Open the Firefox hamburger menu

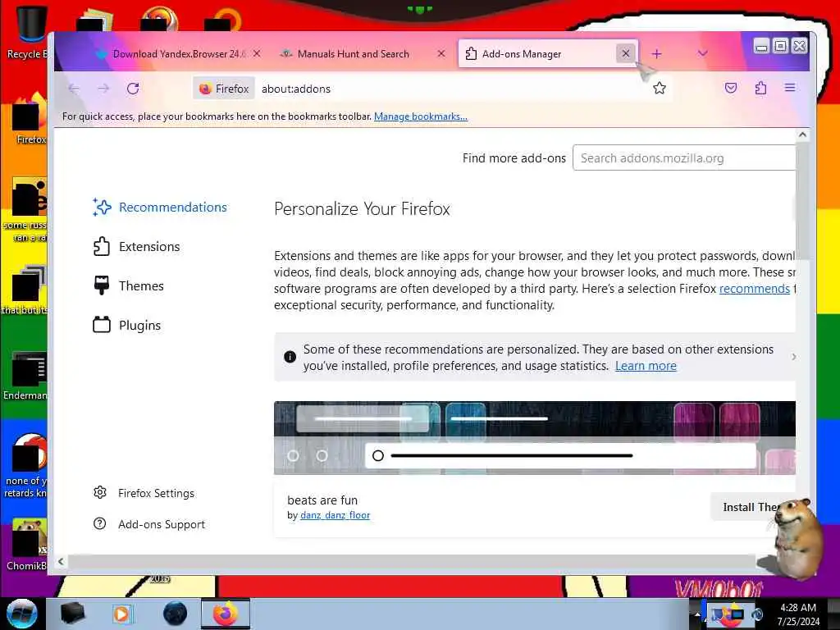point(790,88)
